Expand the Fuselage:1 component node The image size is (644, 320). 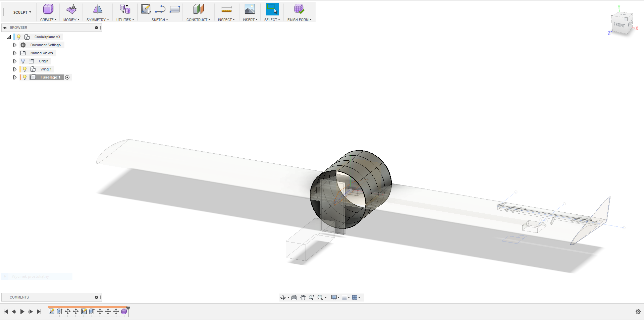[15, 77]
